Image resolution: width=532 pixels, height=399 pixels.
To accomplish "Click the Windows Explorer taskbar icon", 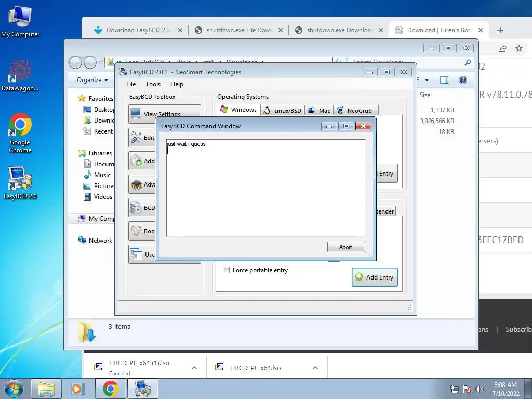I will coord(46,389).
